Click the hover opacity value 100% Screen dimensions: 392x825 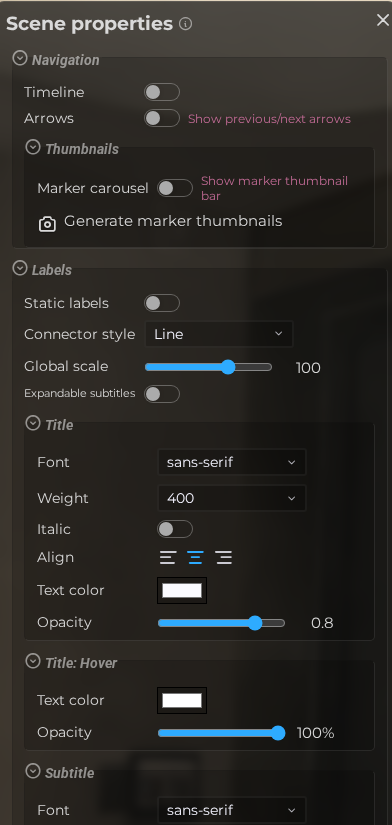pos(316,733)
